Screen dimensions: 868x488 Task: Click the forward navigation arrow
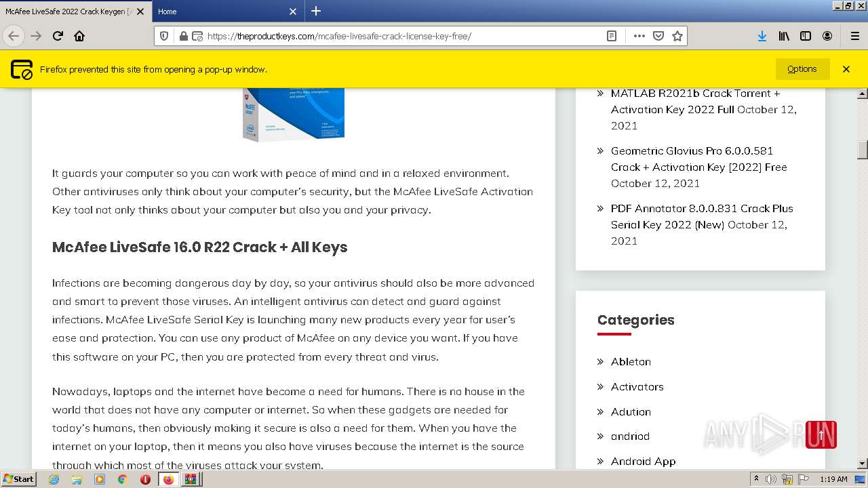click(36, 36)
